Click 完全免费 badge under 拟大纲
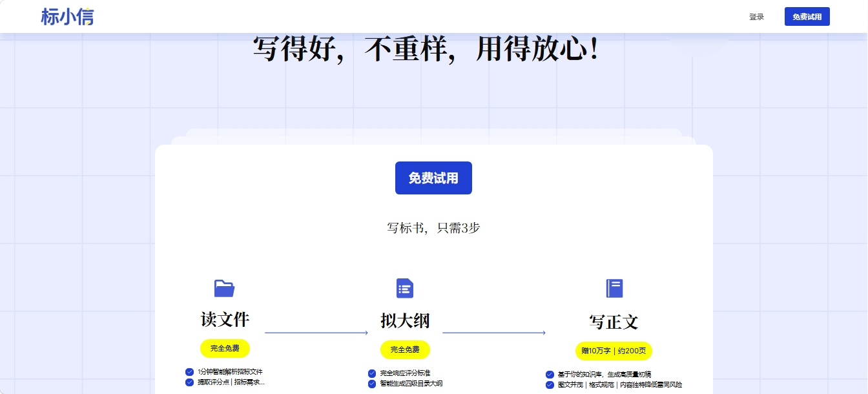 click(405, 349)
